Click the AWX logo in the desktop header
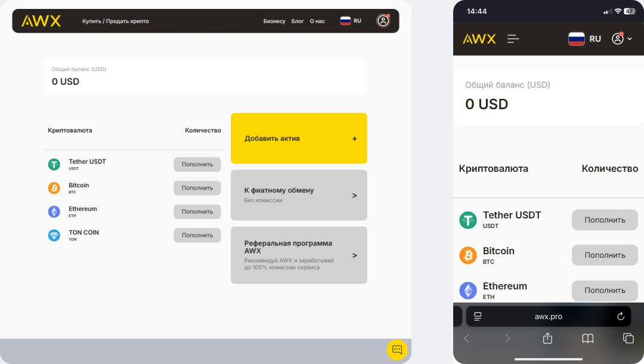 coord(41,21)
